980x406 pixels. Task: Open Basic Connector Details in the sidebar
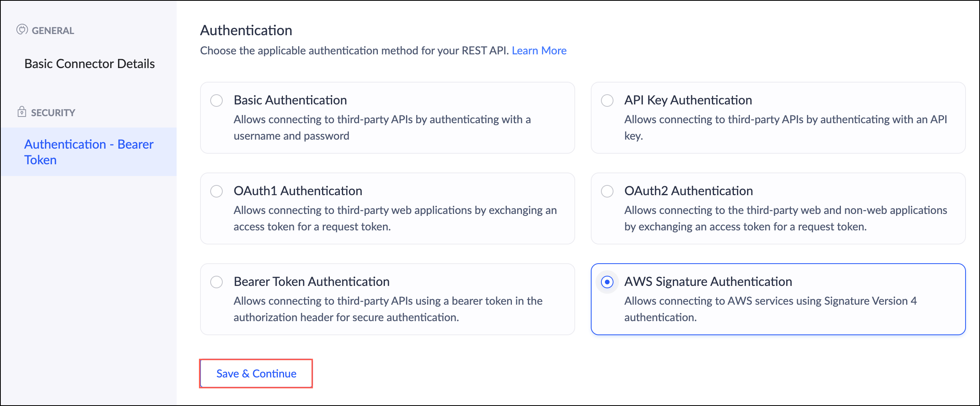[89, 64]
